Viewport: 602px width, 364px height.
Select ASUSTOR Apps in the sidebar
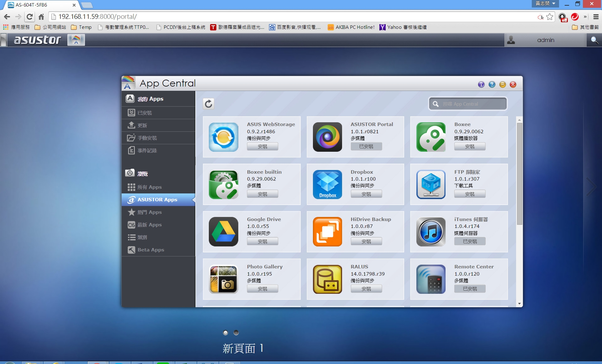pos(158,200)
